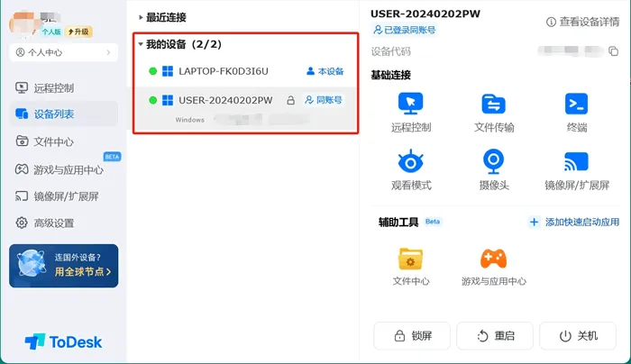This screenshot has height=364, width=631.
Task: Click the 升级 upgrade badge
Action: 78,32
